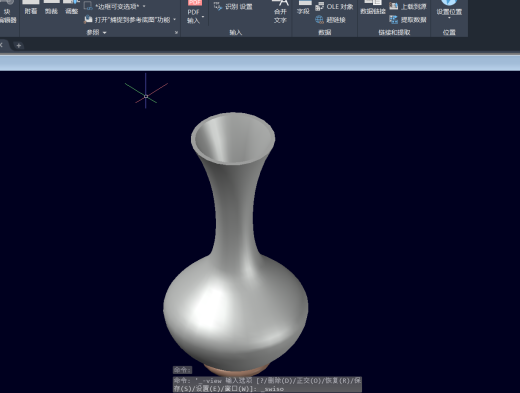Click the Data (数据) panel label
The width and height of the screenshot is (520, 393).
[324, 32]
